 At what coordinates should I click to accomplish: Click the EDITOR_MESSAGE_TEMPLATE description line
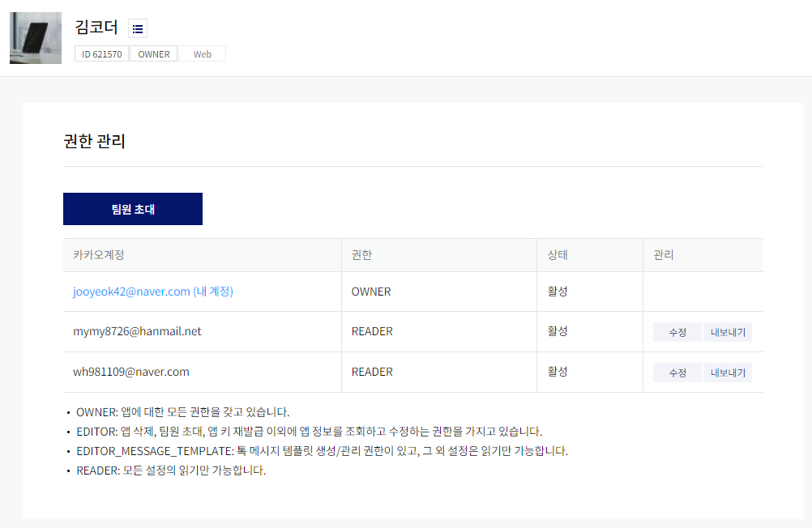[x=322, y=451]
